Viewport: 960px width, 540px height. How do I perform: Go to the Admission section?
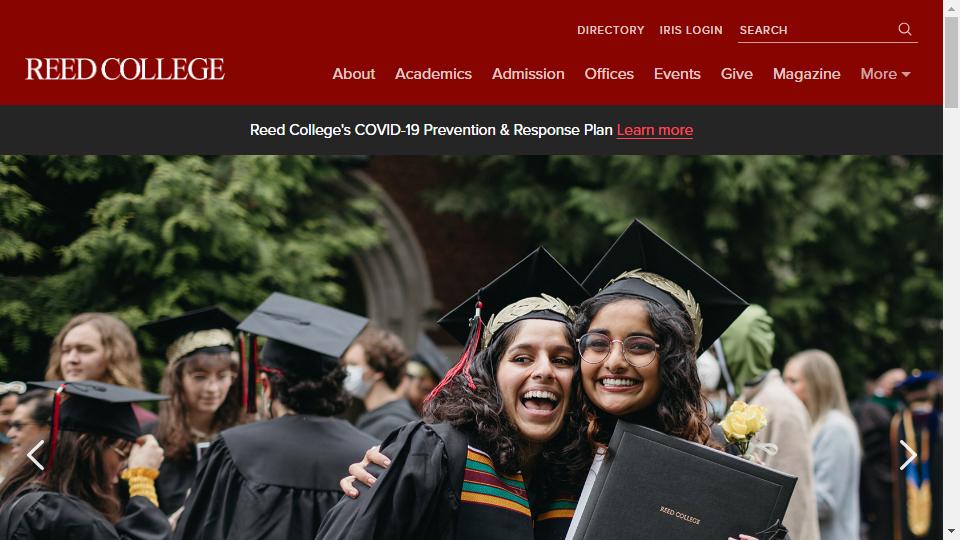pos(528,74)
